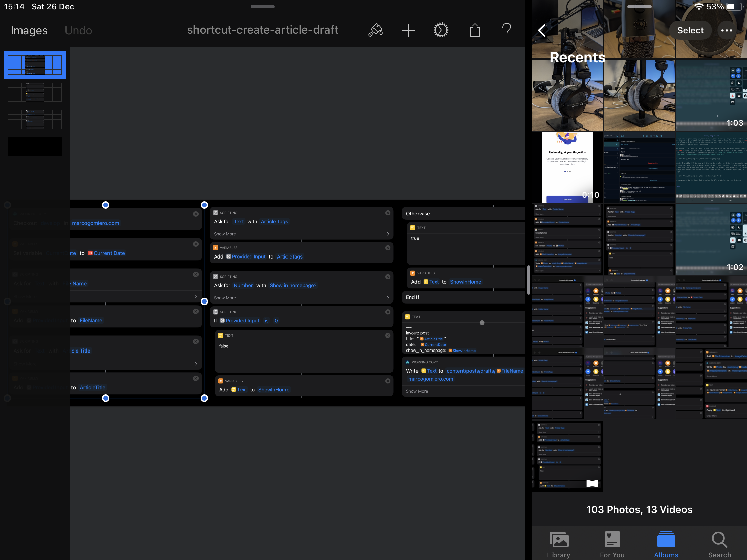Tap the Otherwise block header
The image size is (747, 560).
pyautogui.click(x=463, y=213)
